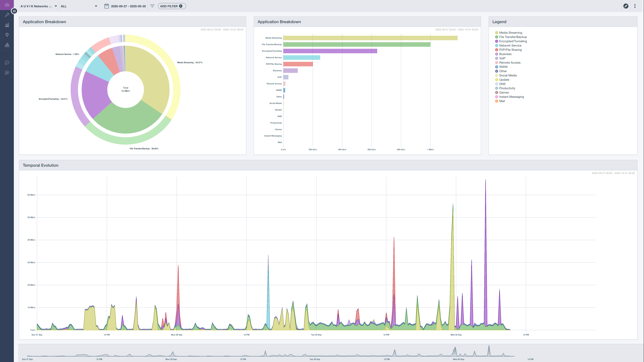Open the alerts exclamation bubble icon
Image resolution: width=644 pixels, height=362 pixels.
pos(7,63)
